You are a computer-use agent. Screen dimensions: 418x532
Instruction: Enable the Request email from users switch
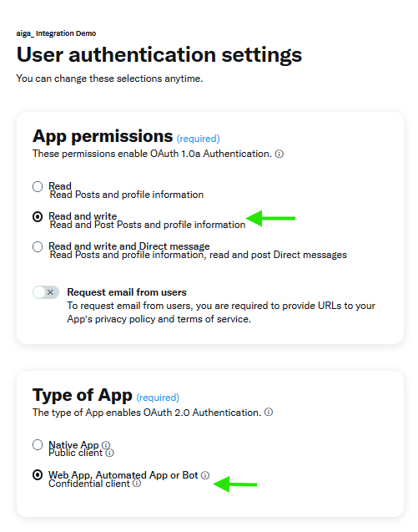(x=46, y=292)
